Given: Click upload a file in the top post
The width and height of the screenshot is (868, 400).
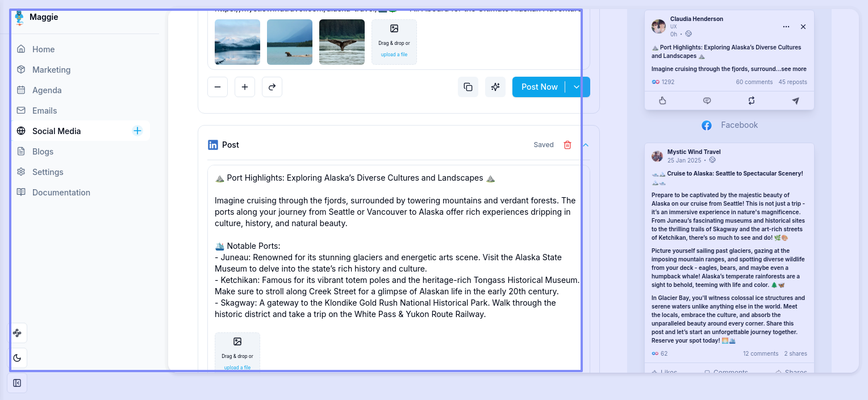Looking at the screenshot, I should coord(394,55).
